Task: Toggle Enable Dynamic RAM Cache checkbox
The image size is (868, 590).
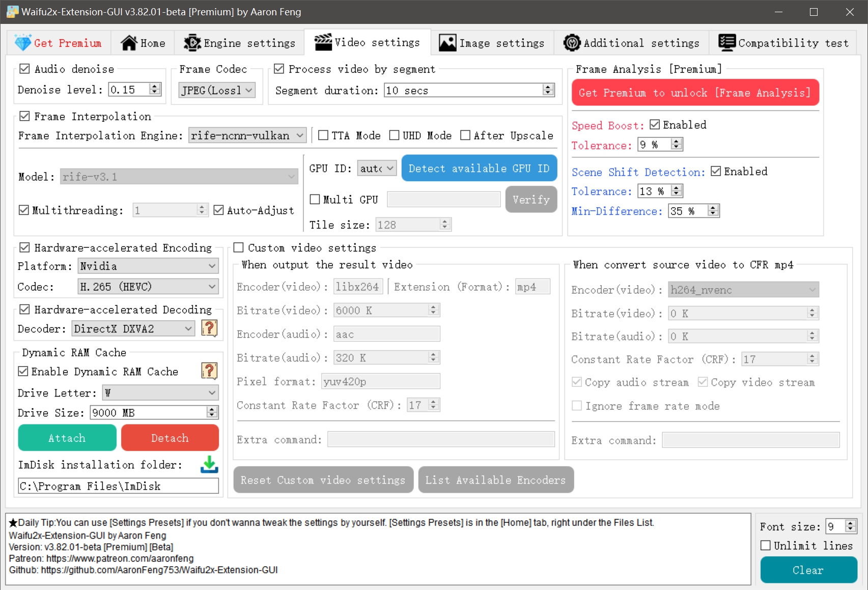Action: [23, 371]
